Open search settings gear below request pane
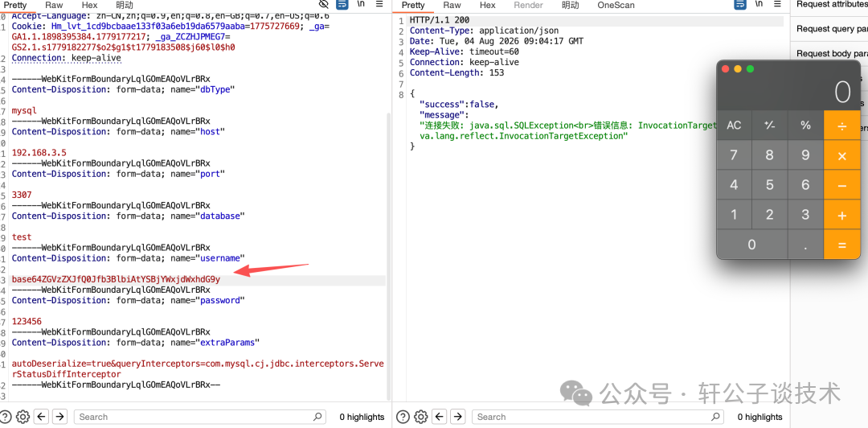 [x=23, y=417]
